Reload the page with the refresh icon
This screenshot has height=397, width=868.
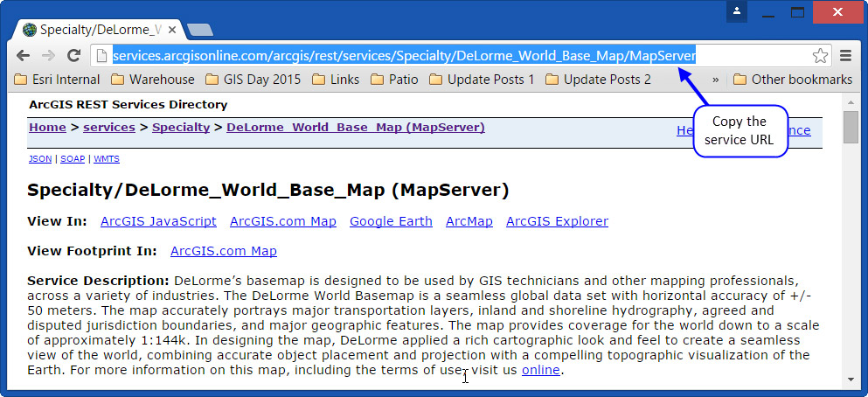tap(73, 55)
